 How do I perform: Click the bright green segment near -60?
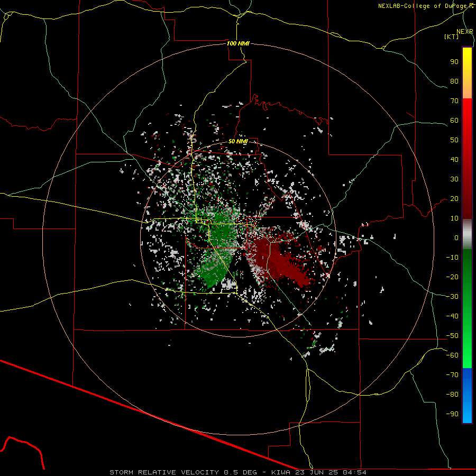click(x=467, y=355)
